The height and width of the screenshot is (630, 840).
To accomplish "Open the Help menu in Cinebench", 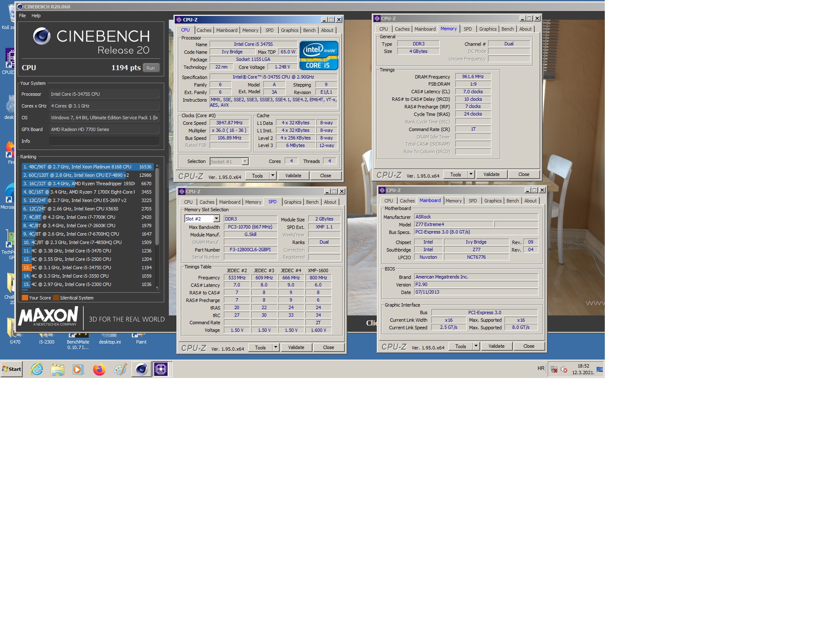I will 36,16.
